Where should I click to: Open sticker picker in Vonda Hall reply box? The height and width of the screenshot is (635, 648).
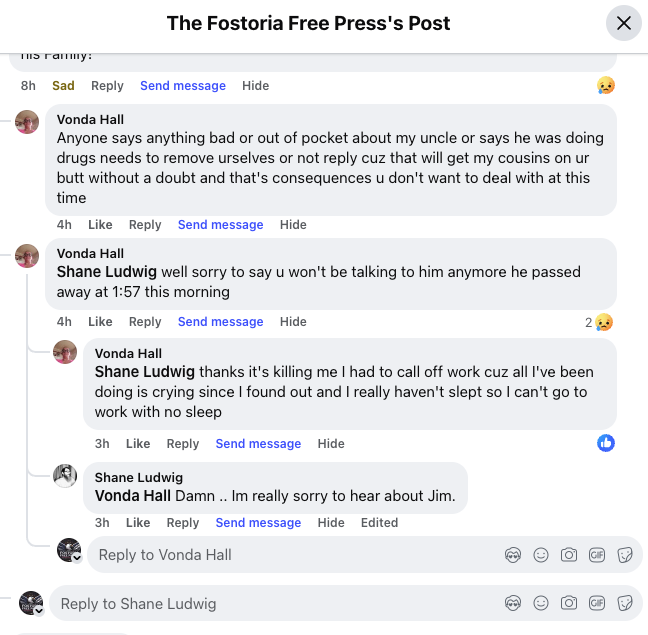click(x=625, y=554)
